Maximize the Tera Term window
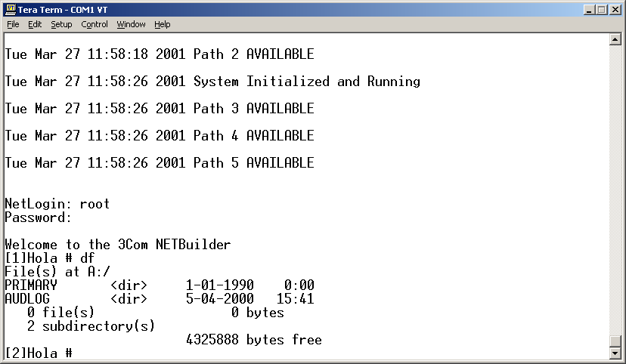626x364 pixels. [x=603, y=9]
